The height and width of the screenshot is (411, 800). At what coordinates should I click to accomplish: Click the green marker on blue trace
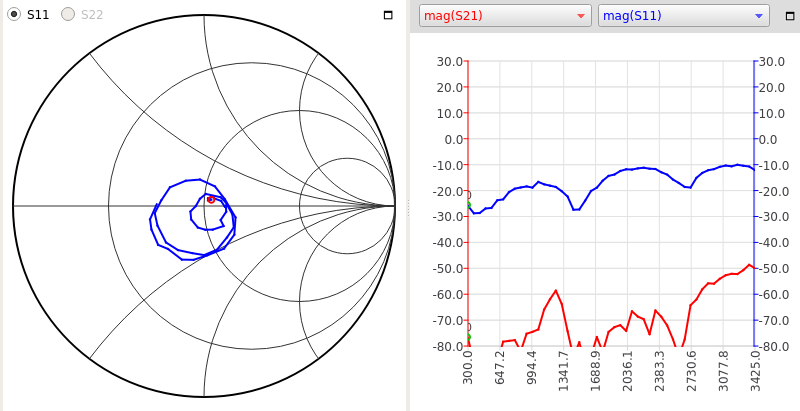tap(467, 205)
